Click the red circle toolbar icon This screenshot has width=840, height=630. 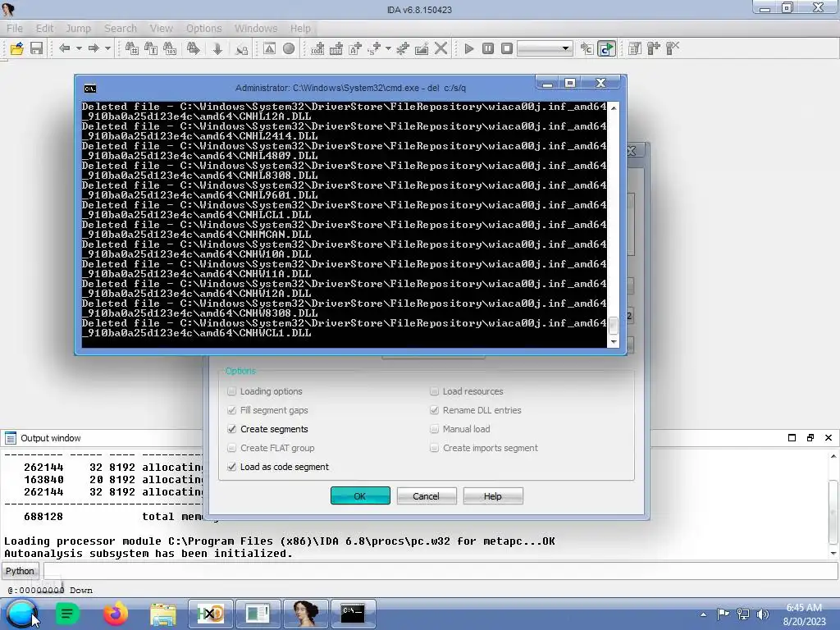289,48
